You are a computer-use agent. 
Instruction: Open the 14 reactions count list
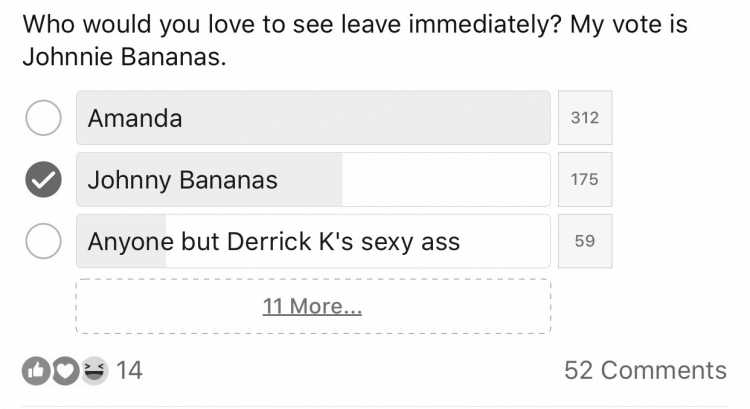129,371
